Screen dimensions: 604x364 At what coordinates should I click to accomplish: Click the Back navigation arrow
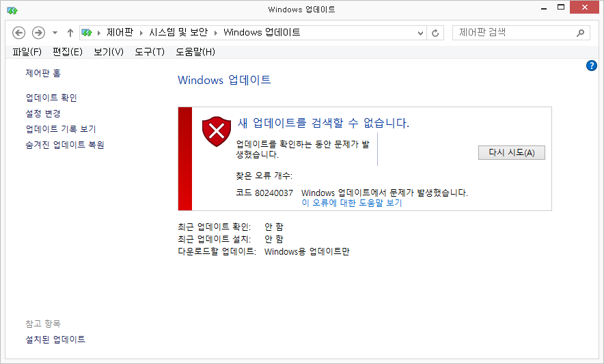click(x=19, y=33)
